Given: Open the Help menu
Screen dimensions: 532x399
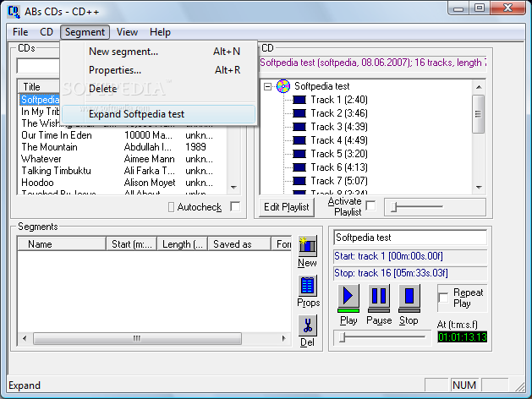Looking at the screenshot, I should [x=160, y=32].
